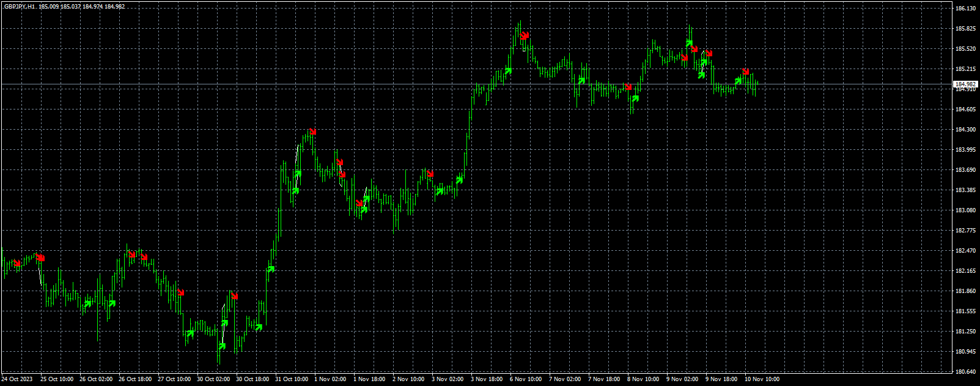This screenshot has height=386, width=980.
Task: Click the GBPJPY,H1 chart title text
Action: (x=19, y=6)
